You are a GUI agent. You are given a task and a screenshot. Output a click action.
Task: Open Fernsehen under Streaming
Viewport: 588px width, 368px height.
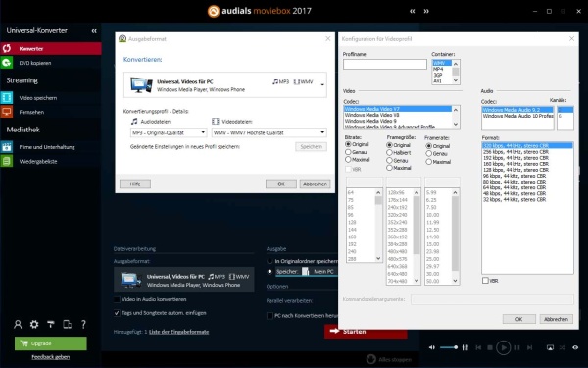(51, 112)
